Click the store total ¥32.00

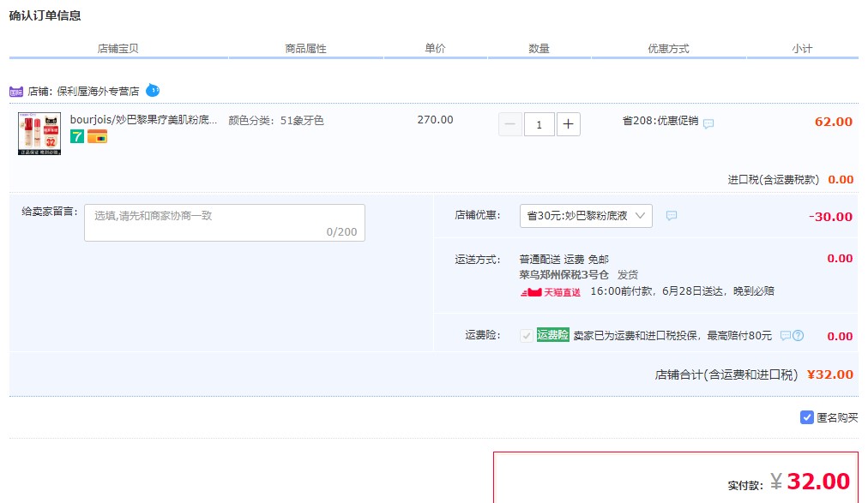pos(829,374)
